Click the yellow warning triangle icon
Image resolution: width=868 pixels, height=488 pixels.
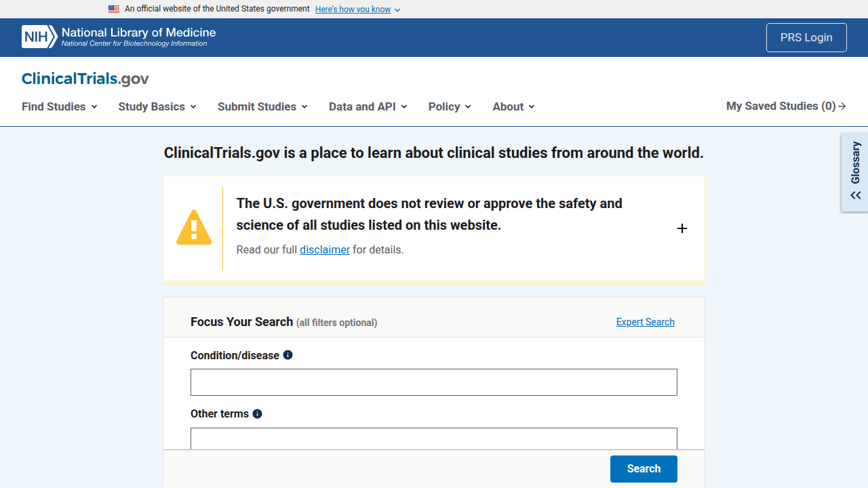(x=194, y=227)
